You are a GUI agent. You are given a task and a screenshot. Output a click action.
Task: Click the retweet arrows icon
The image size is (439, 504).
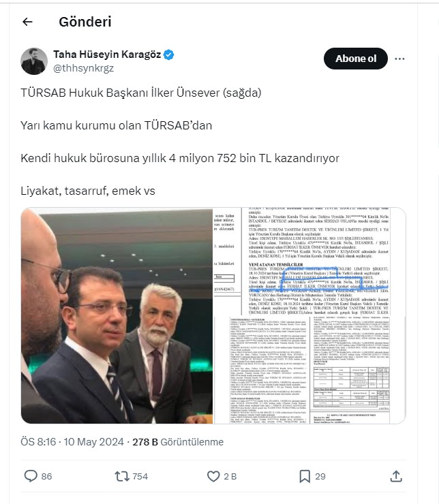(122, 476)
